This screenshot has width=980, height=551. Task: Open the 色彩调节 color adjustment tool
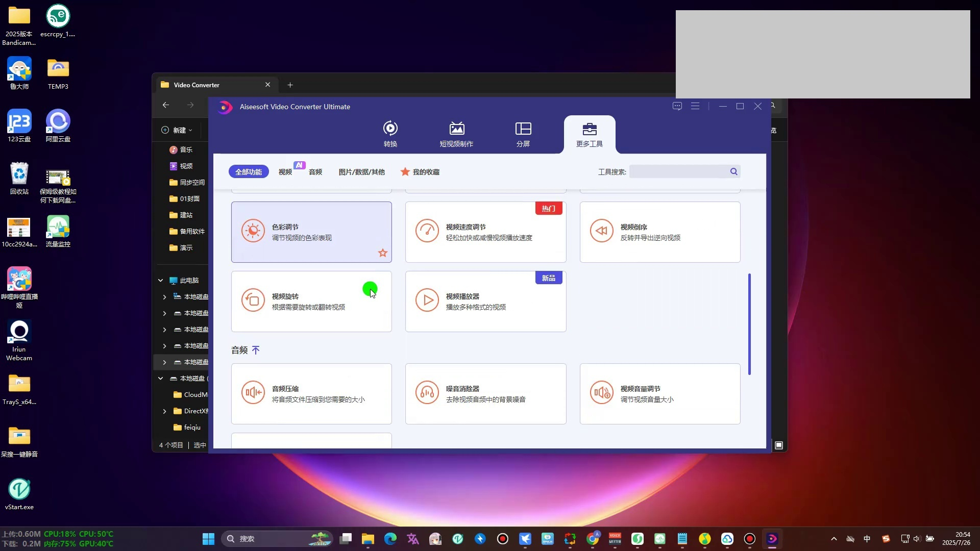pyautogui.click(x=311, y=232)
